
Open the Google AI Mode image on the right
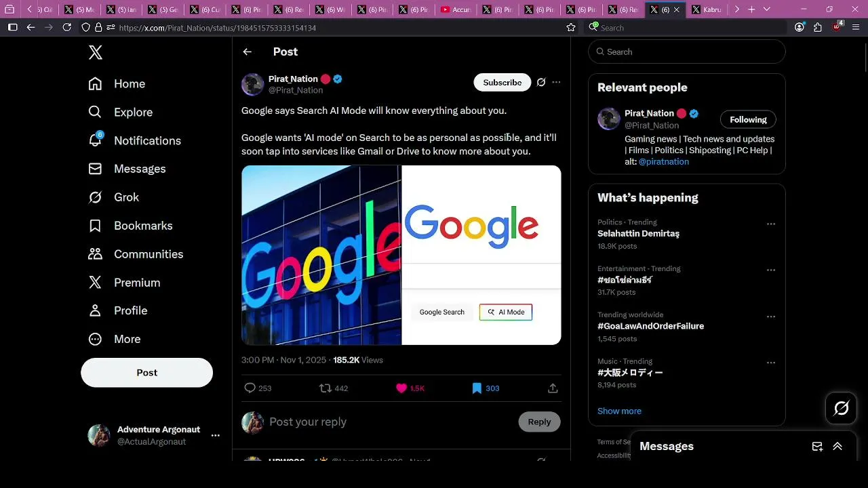[481, 256]
